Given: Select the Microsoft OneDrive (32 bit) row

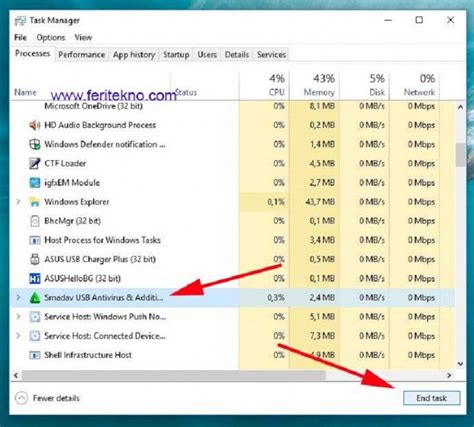Looking at the screenshot, I should click(233, 106).
